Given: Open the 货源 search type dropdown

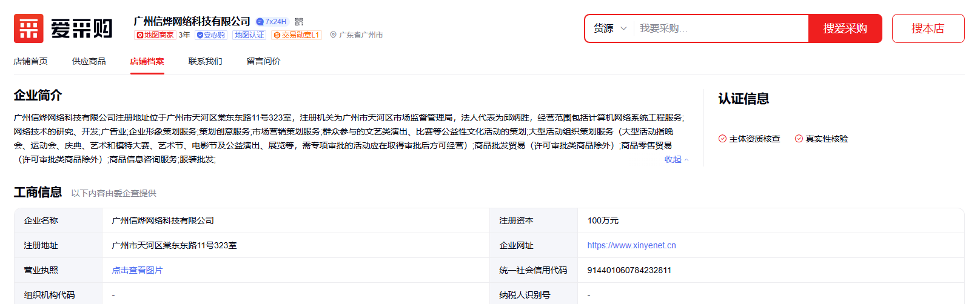Looking at the screenshot, I should tap(610, 28).
